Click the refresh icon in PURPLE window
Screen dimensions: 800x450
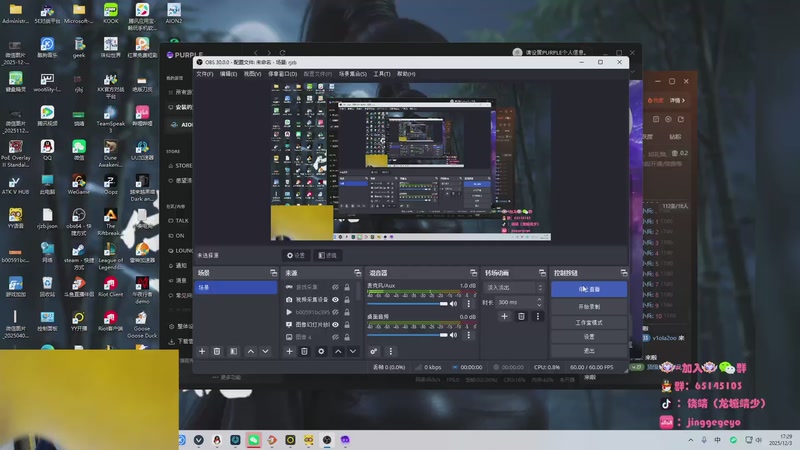coord(282,53)
